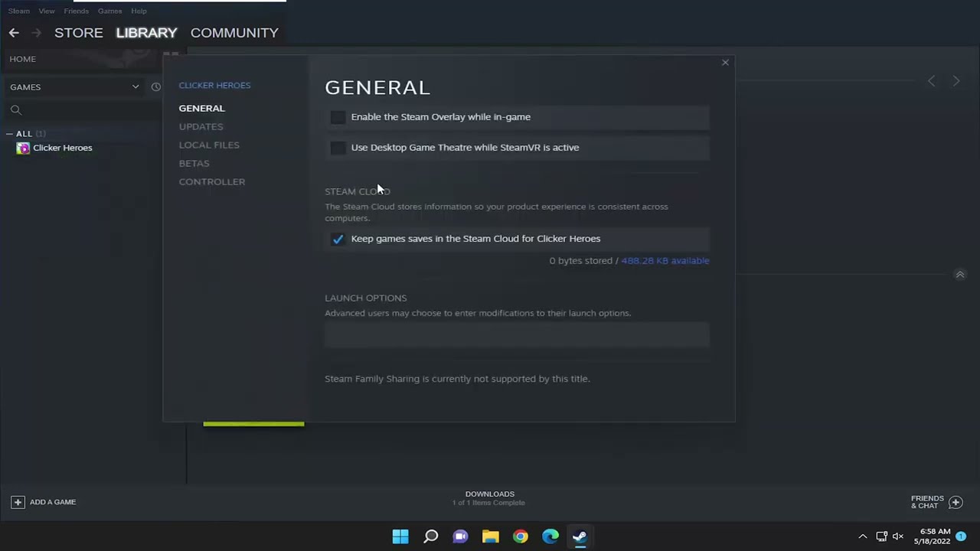Collapse the ALL games category
980x551 pixels.
(9, 134)
